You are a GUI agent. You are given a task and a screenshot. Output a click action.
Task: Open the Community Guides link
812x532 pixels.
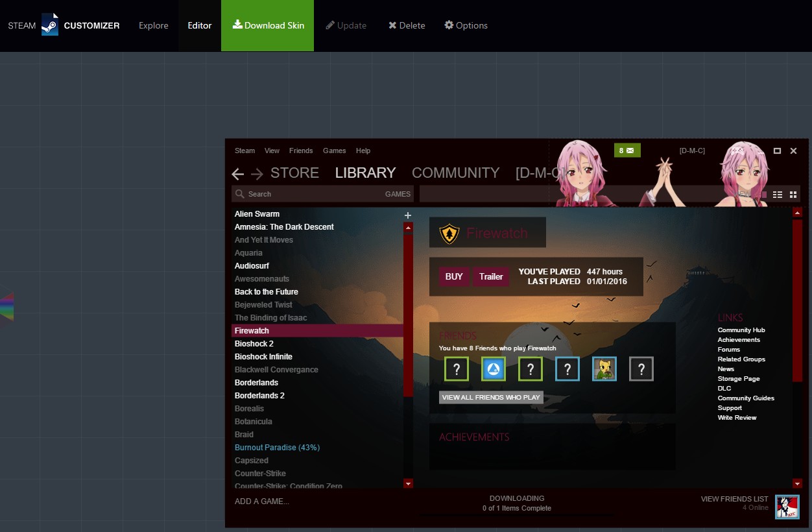tap(746, 398)
